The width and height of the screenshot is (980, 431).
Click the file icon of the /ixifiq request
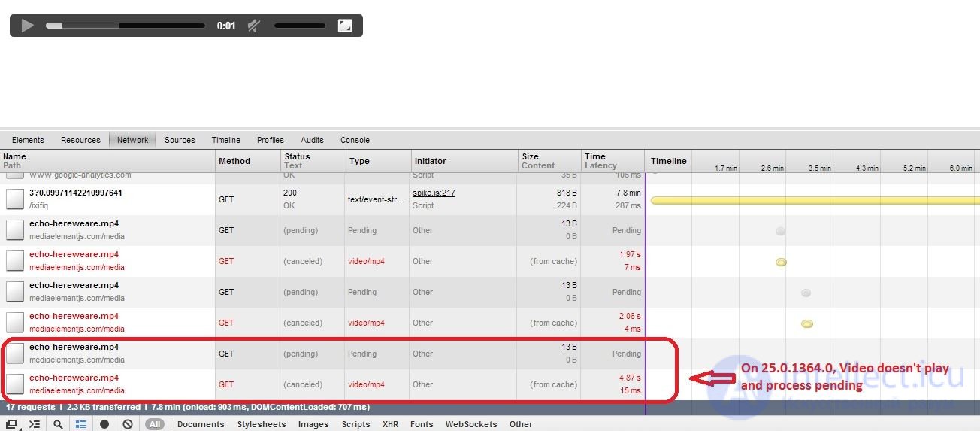point(15,199)
